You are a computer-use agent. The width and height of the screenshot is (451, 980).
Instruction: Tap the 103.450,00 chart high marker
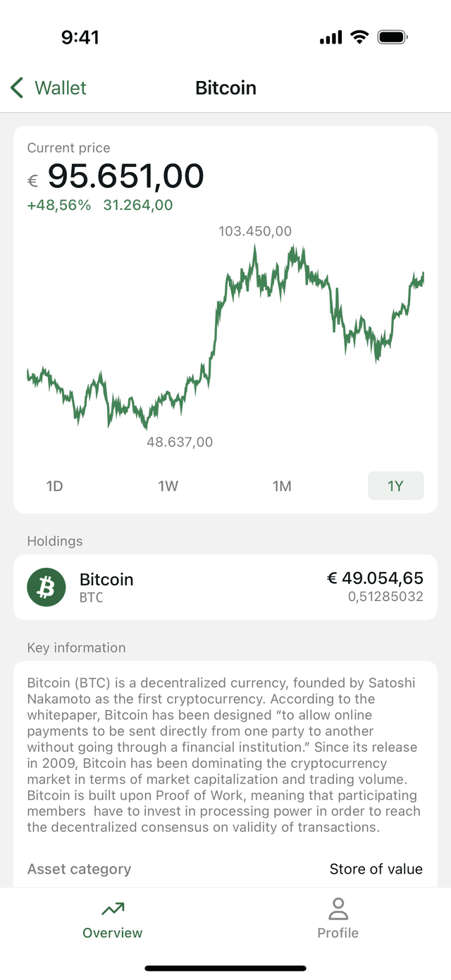coord(255,231)
